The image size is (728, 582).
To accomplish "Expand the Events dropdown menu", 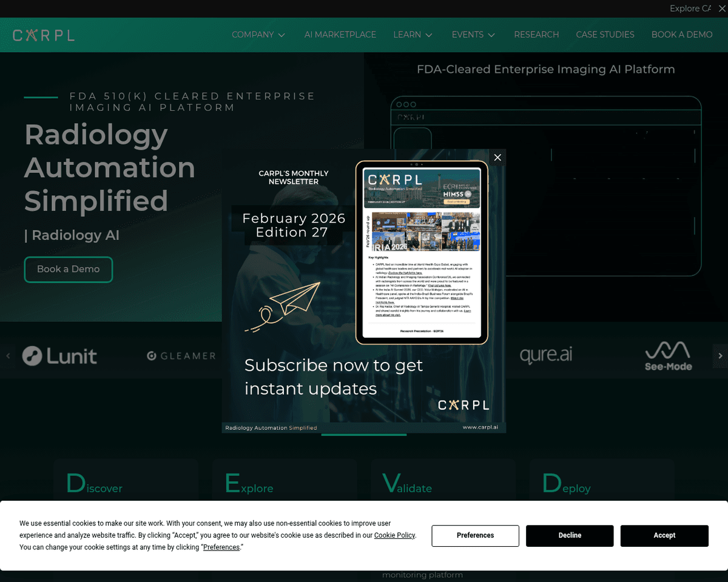I will (x=473, y=35).
